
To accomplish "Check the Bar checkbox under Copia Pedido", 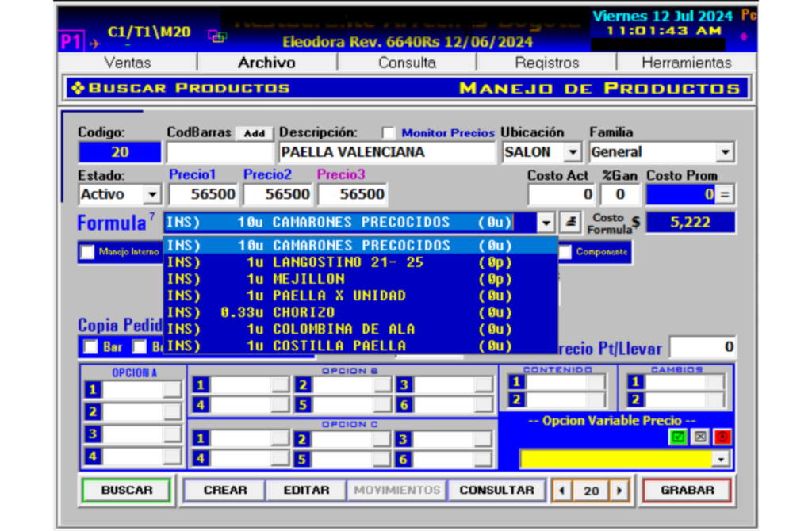I will [90, 347].
